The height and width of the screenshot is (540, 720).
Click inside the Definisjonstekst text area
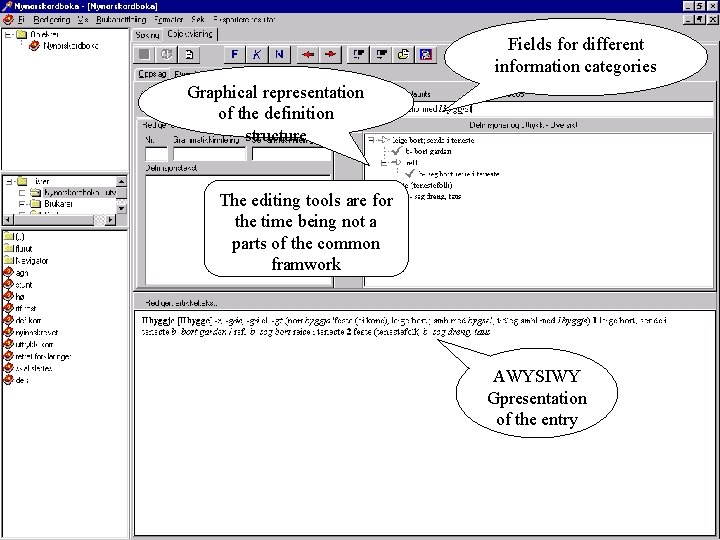click(x=238, y=230)
